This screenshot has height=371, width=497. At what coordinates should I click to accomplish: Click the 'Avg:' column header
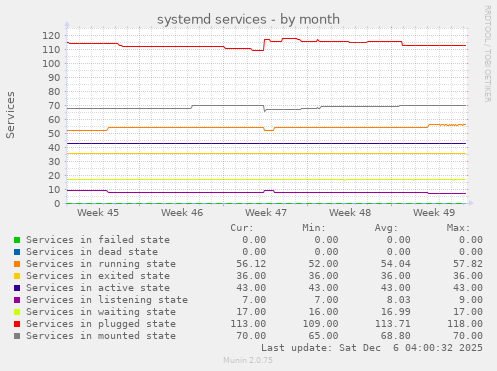pos(386,228)
